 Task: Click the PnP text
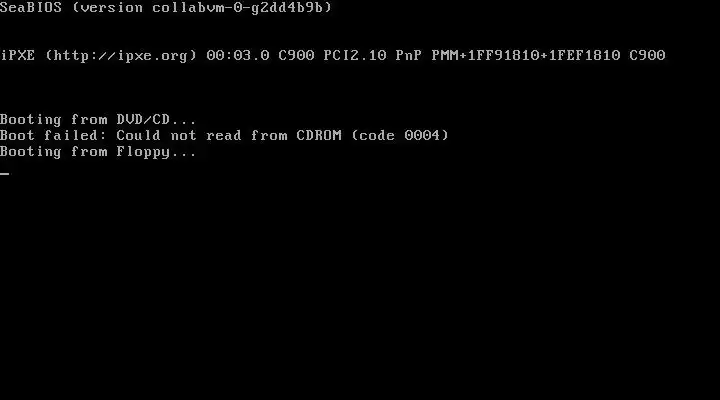click(409, 55)
